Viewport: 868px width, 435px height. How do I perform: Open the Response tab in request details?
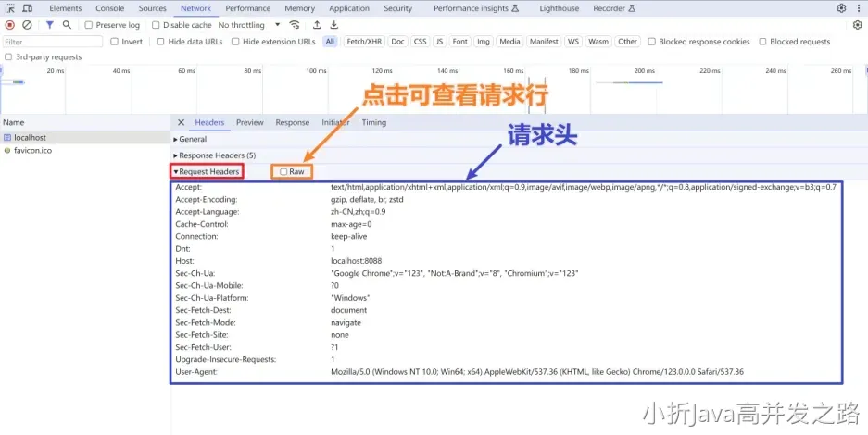coord(292,122)
